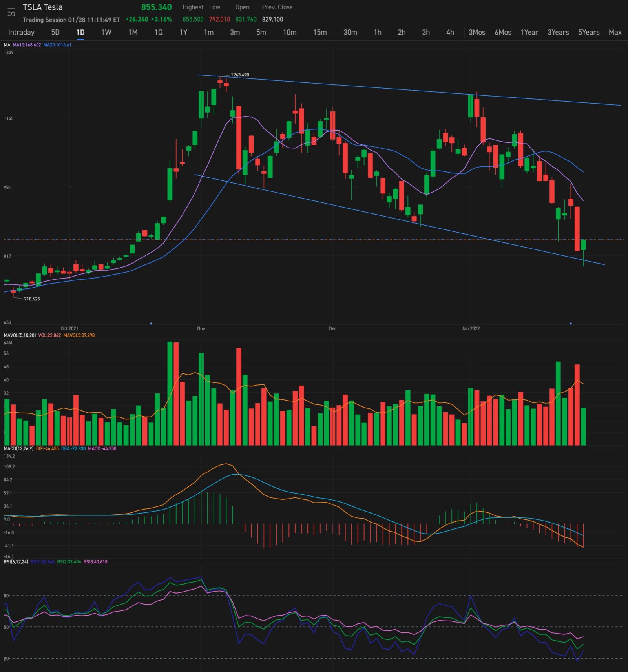Click the Open value 831.760
Image resolution: width=628 pixels, height=672 pixels.
246,19
